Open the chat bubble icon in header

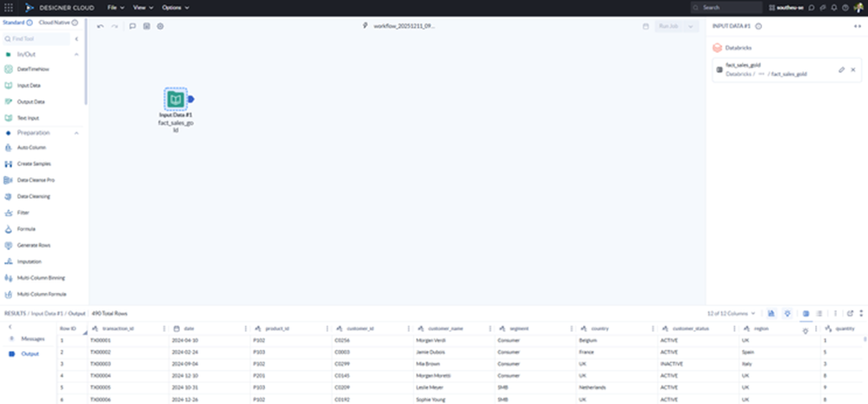(x=812, y=8)
